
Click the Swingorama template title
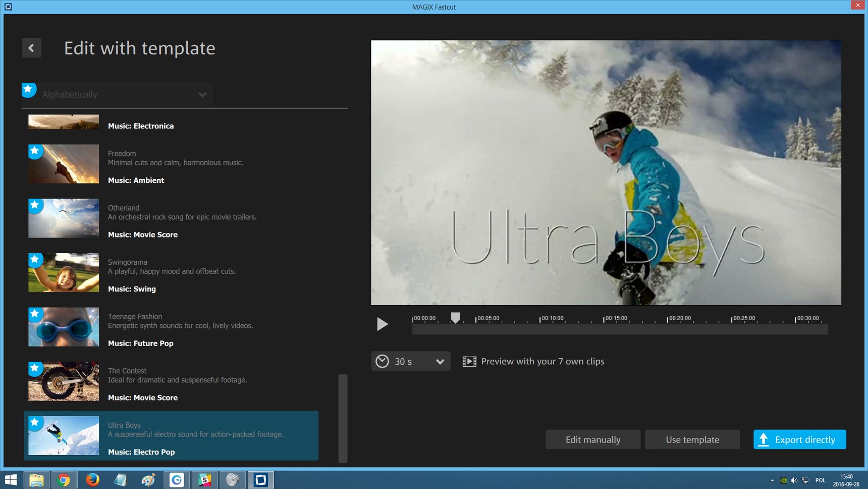128,262
